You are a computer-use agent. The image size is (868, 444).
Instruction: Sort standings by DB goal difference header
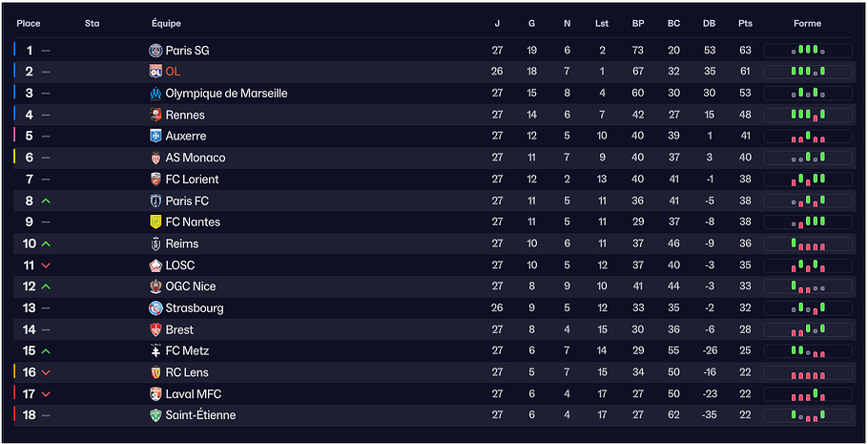coord(709,24)
